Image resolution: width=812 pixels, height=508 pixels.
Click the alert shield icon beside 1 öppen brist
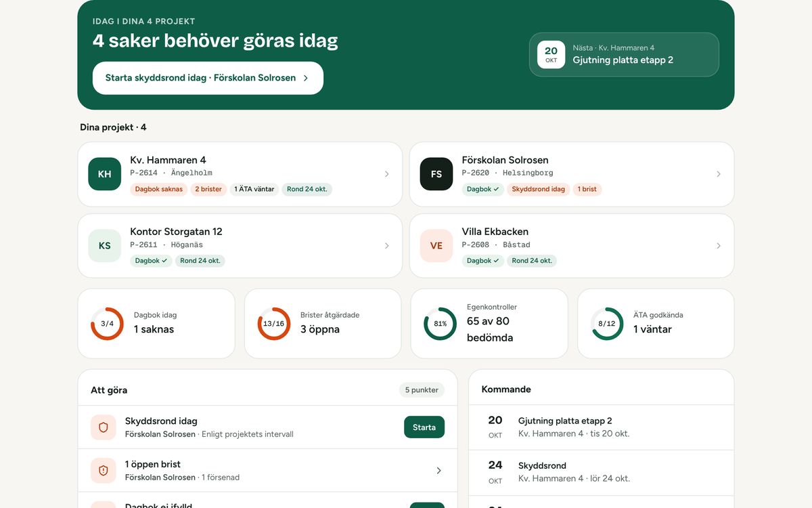coord(104,470)
